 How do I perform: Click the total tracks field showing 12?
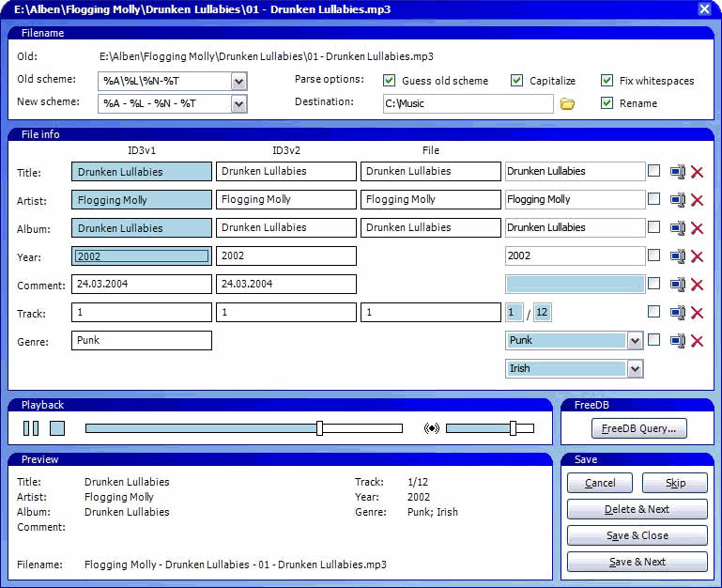point(543,313)
